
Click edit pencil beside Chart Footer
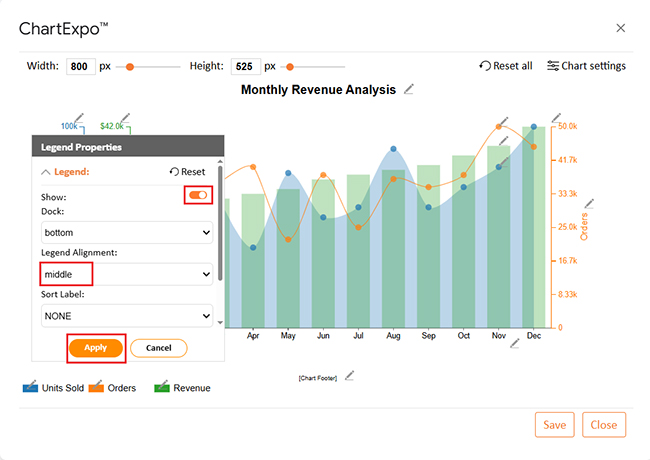(x=349, y=376)
